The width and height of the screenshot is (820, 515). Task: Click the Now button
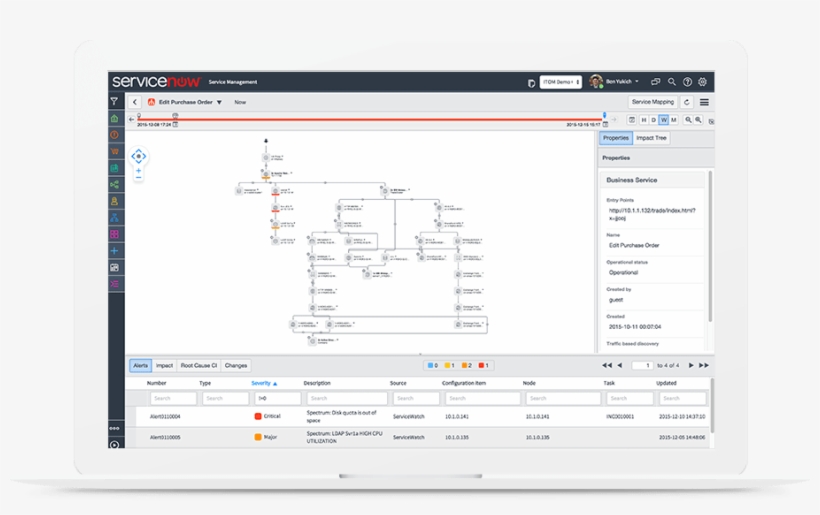(240, 102)
